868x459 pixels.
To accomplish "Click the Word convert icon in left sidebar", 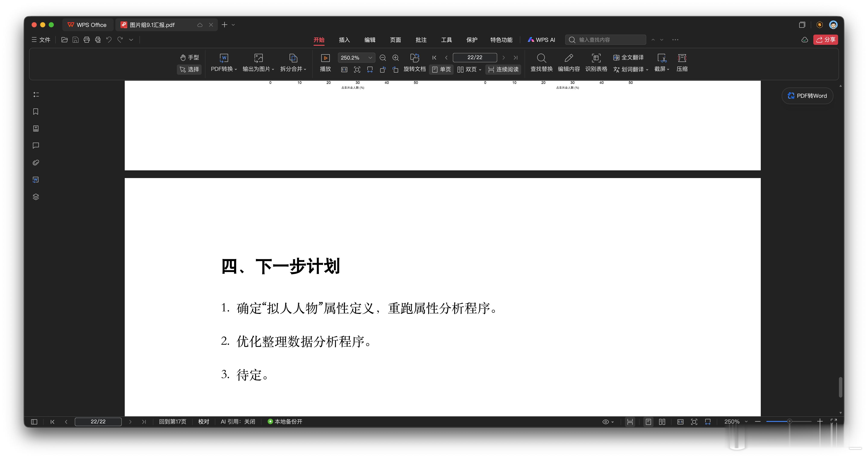I will [x=36, y=180].
